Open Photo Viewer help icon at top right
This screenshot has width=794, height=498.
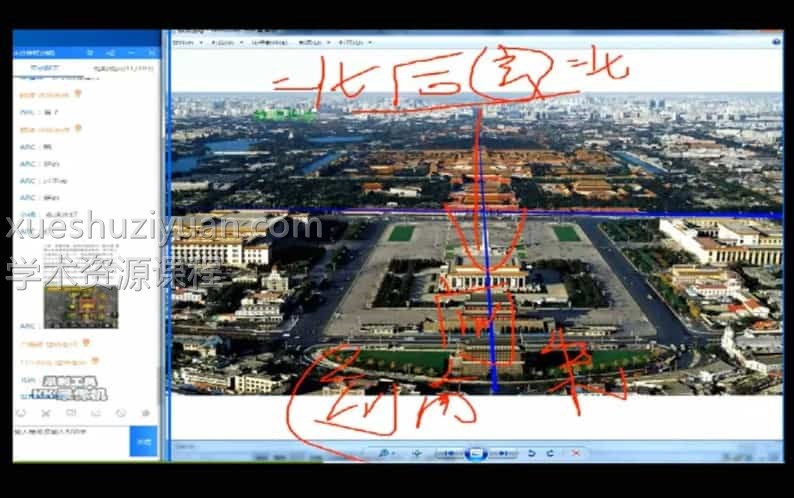(x=776, y=42)
